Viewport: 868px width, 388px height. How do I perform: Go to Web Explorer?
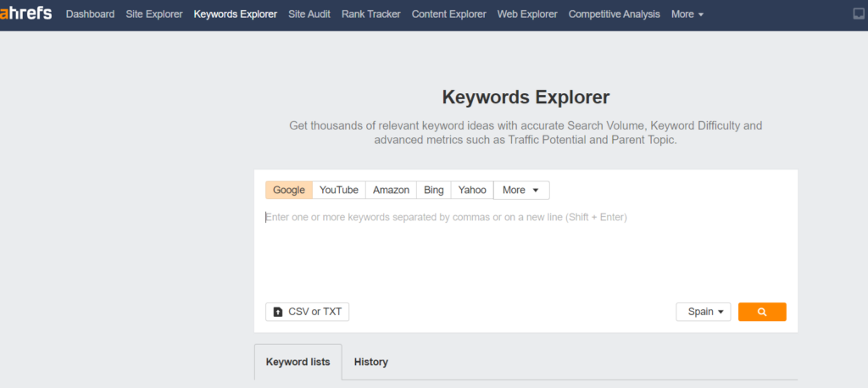click(x=527, y=14)
